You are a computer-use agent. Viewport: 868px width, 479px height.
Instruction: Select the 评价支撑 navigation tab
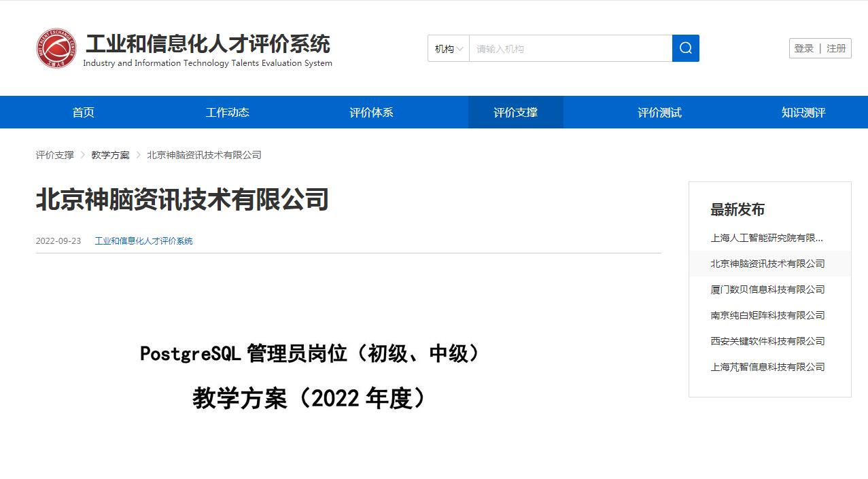(x=515, y=112)
